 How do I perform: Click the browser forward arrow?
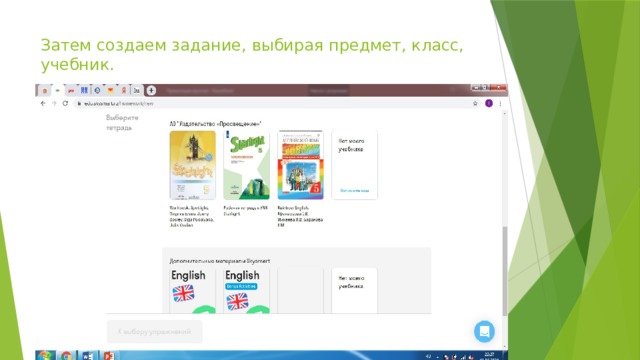pos(54,103)
